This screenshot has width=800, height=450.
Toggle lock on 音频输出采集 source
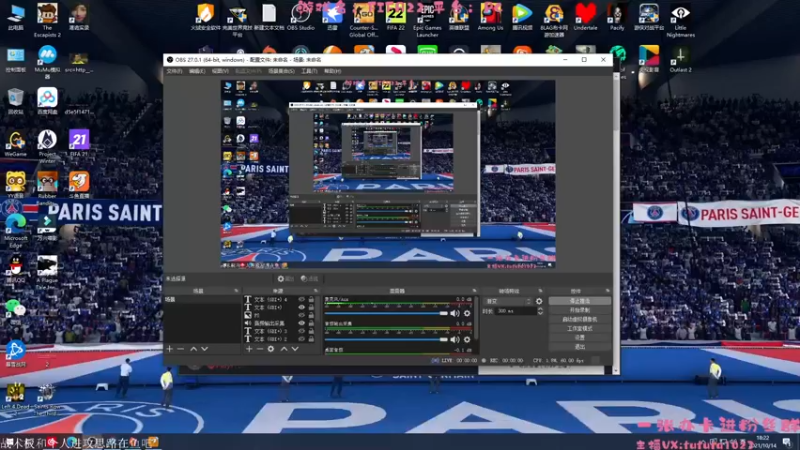tap(311, 323)
